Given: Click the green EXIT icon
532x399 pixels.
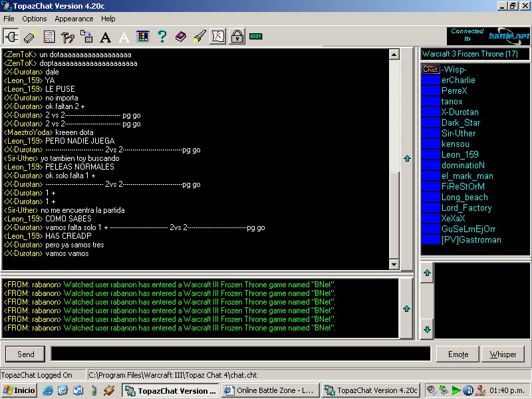Looking at the screenshot, I should [256, 37].
